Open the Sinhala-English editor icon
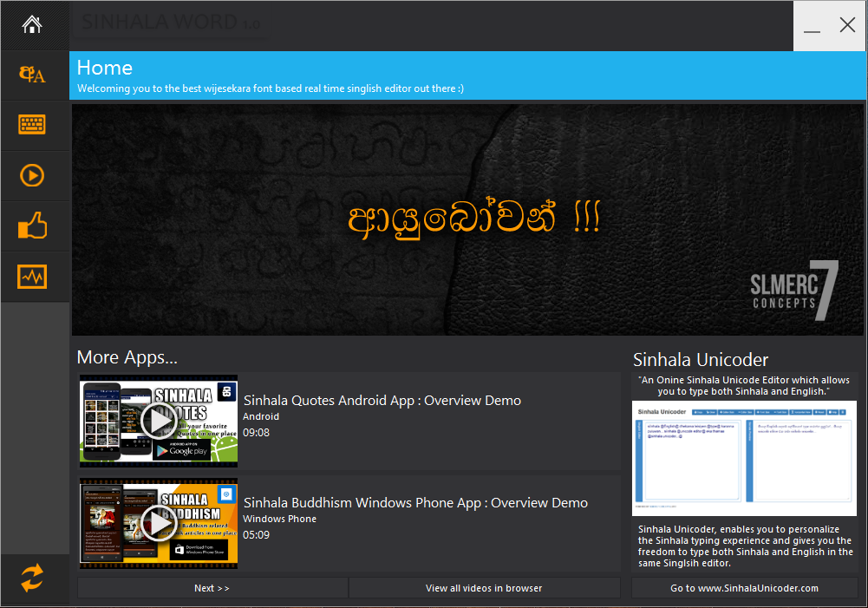This screenshot has height=608, width=868. coord(32,74)
